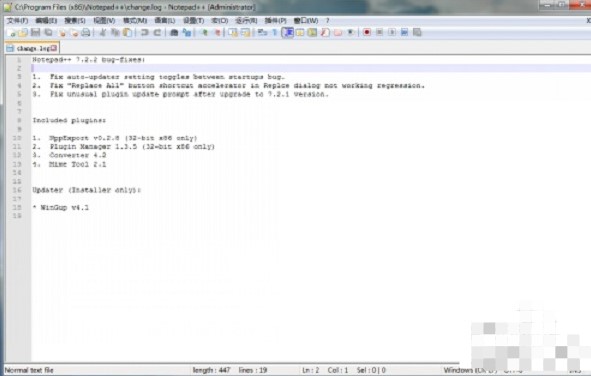Click the 'Replace All button shortcut' line
Image resolution: width=591 pixels, height=376 pixels.
coord(228,86)
